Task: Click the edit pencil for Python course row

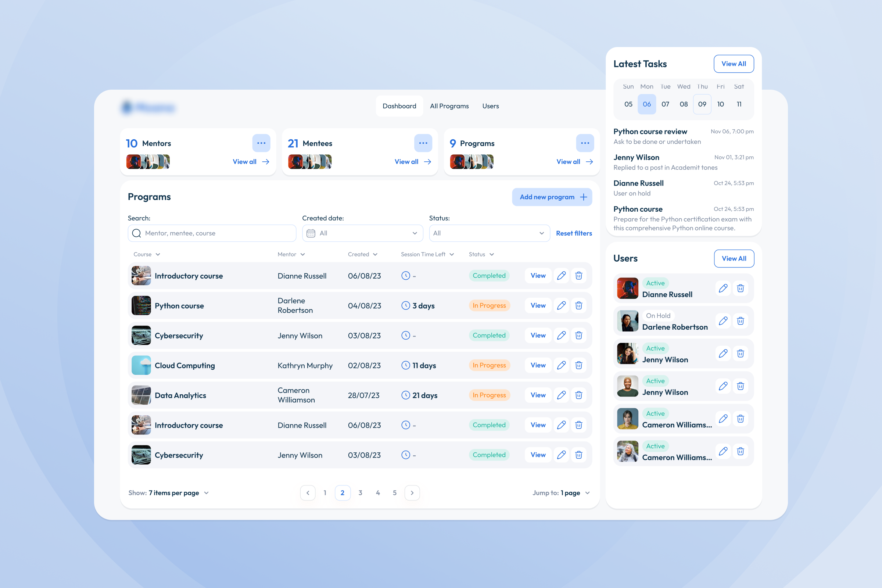Action: (x=561, y=306)
